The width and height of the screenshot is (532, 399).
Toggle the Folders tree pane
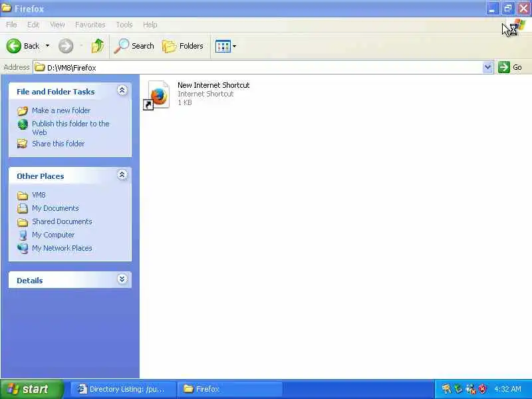pos(183,46)
